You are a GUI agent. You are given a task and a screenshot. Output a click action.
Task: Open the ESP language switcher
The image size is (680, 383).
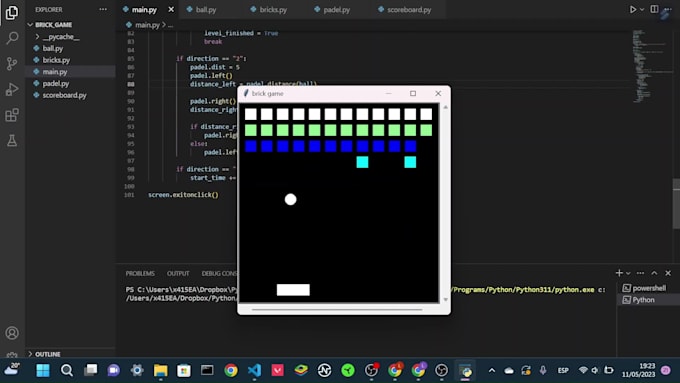click(563, 370)
